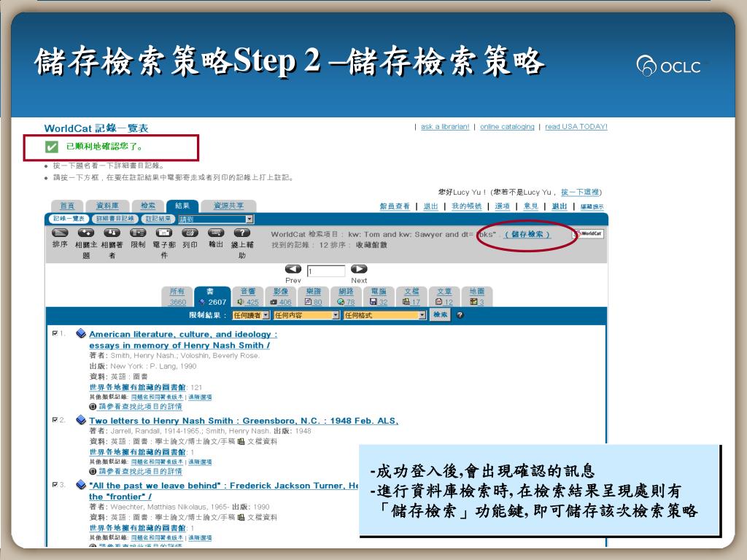
Task: Open the 跳到 jump-to dropdown
Action: [216, 219]
